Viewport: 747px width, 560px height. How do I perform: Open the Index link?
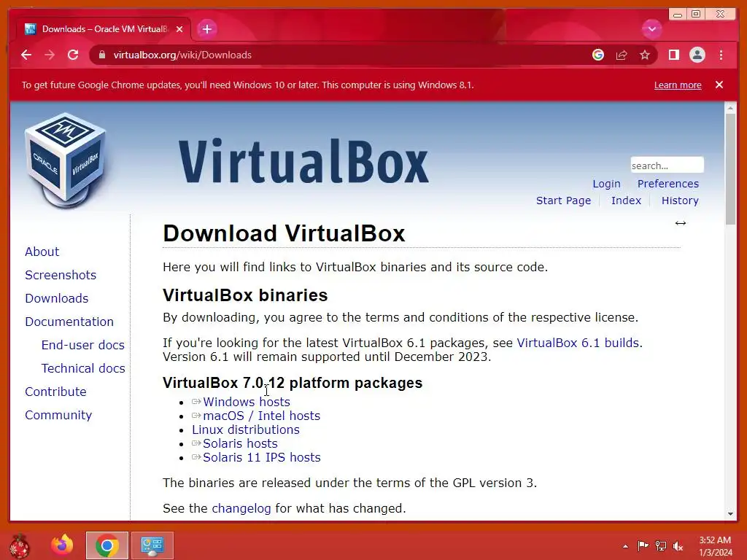(626, 201)
